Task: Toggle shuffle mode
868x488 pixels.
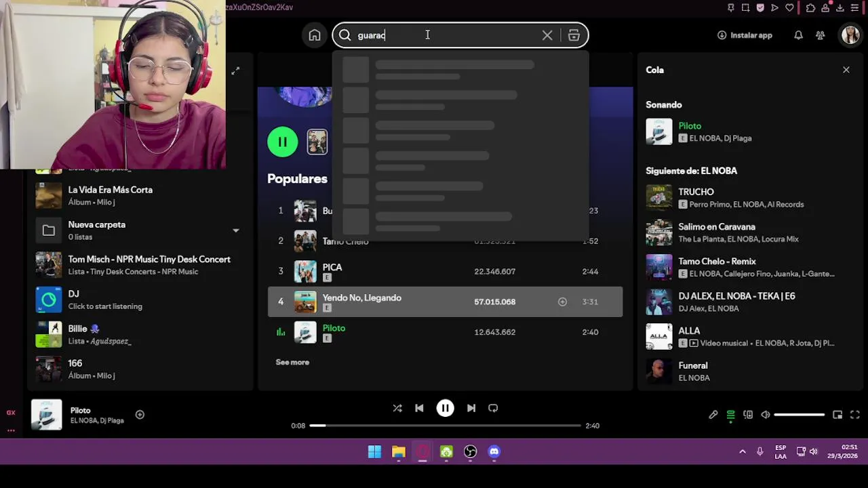Action: (x=397, y=408)
